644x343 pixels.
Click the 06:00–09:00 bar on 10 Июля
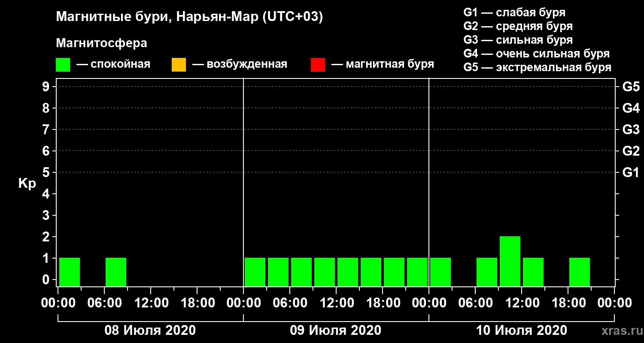[487, 271]
